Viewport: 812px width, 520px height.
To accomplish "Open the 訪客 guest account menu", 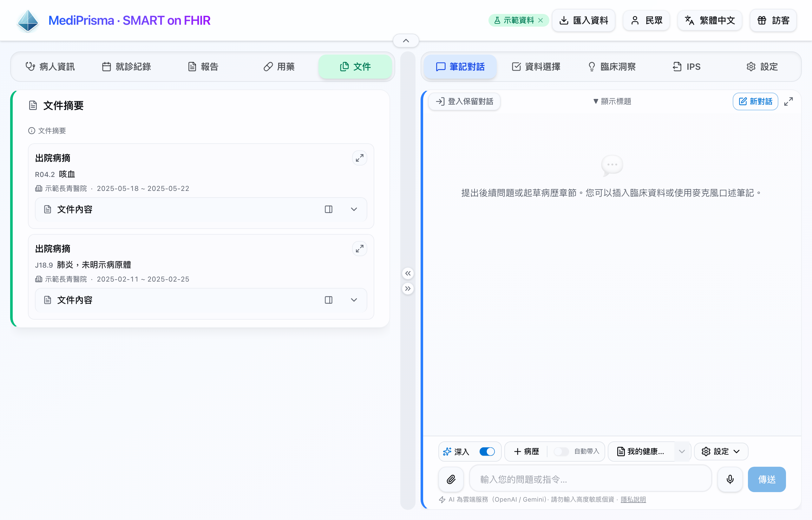I will coord(773,20).
